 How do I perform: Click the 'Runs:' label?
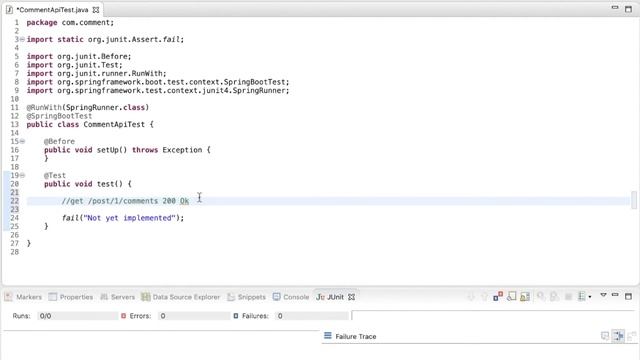click(x=21, y=316)
